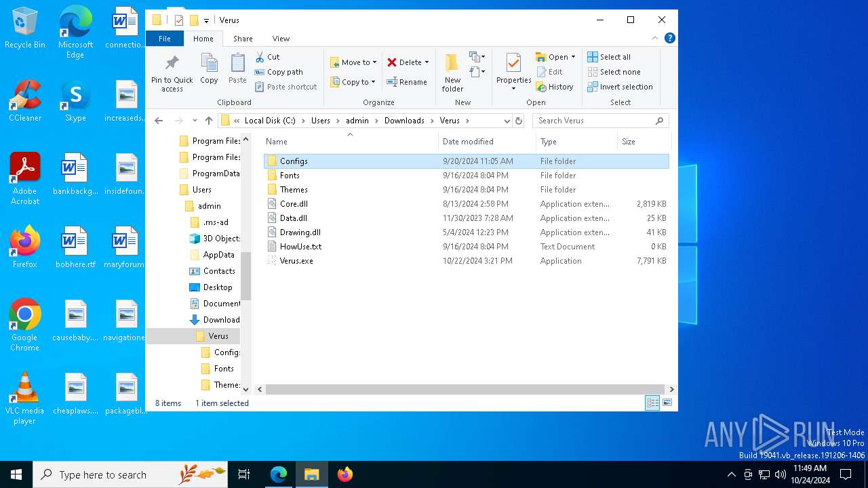Sort by Type column header
Screen dimensions: 868x488
click(x=576, y=142)
